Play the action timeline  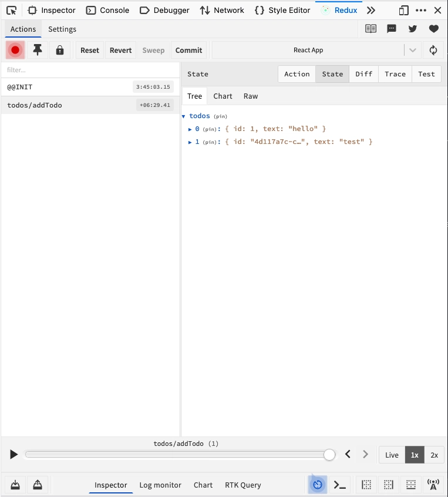[14, 455]
